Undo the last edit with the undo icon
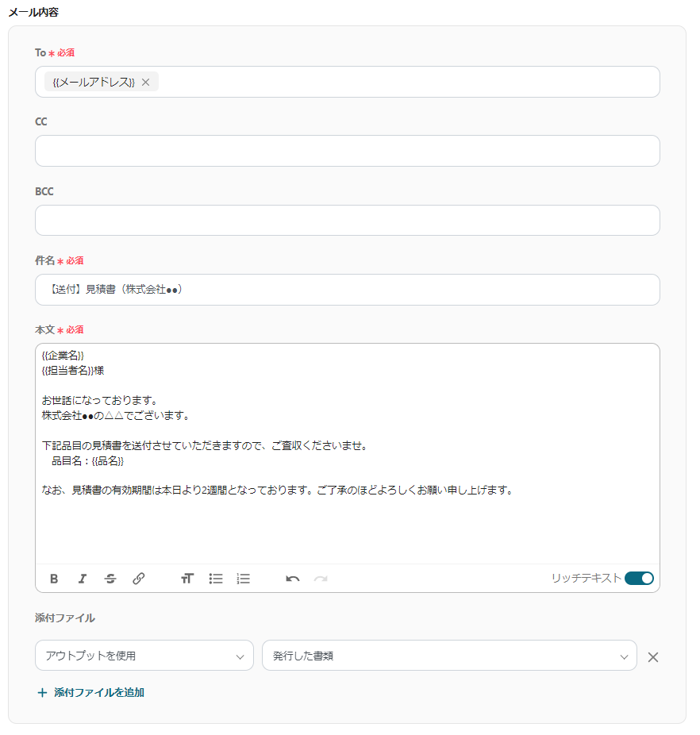Viewport: 700px width, 735px height. point(292,579)
